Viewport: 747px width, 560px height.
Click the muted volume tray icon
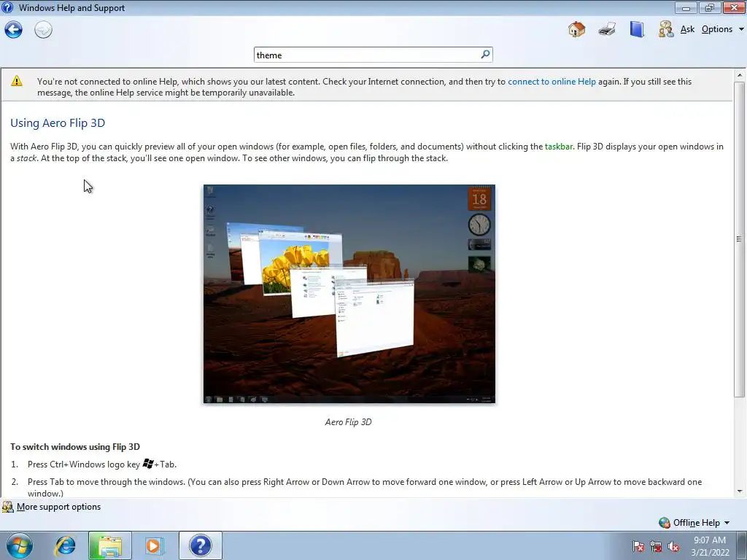point(673,546)
